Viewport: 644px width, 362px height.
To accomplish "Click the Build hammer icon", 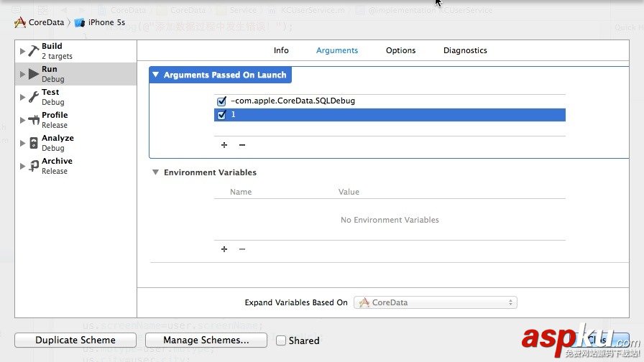I will click(x=33, y=51).
